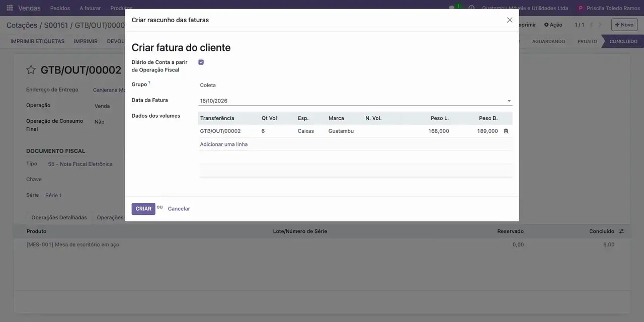
Task: Click the Reservado quantity 0,00
Action: [x=518, y=245]
